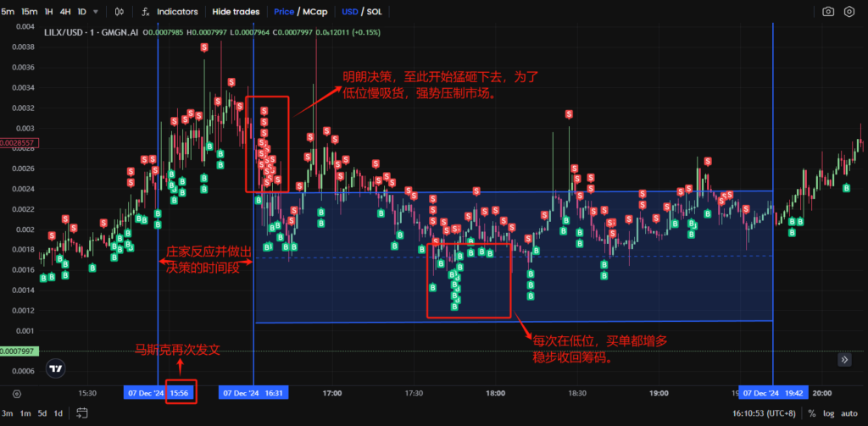Click the scroll to latest bar arrows
Screen dimensions: 868x426
[844, 360]
